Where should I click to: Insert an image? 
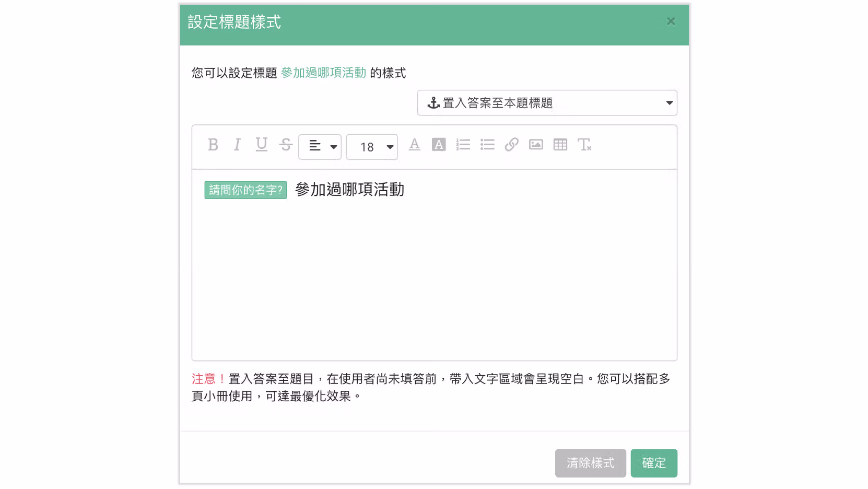536,145
